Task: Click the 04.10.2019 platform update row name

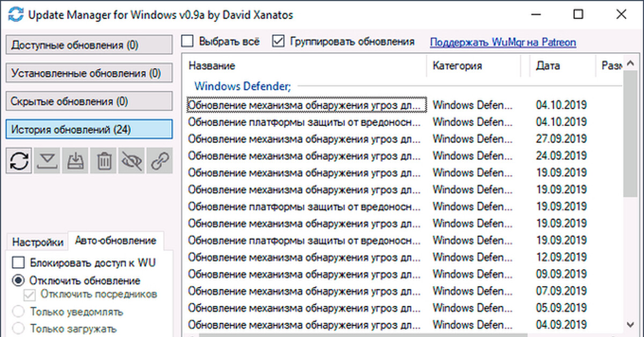Action: (x=304, y=122)
